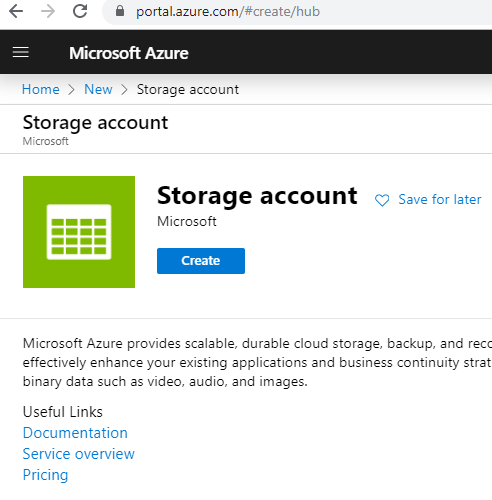Viewport: 492px width, 500px height.
Task: Click the padlock site security icon
Action: (120, 11)
